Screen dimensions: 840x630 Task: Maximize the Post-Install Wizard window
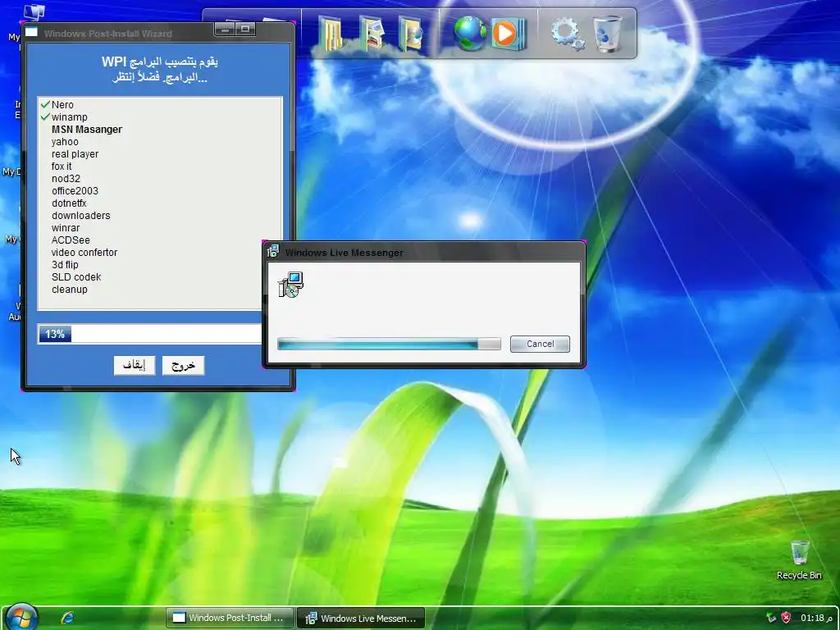pos(245,30)
